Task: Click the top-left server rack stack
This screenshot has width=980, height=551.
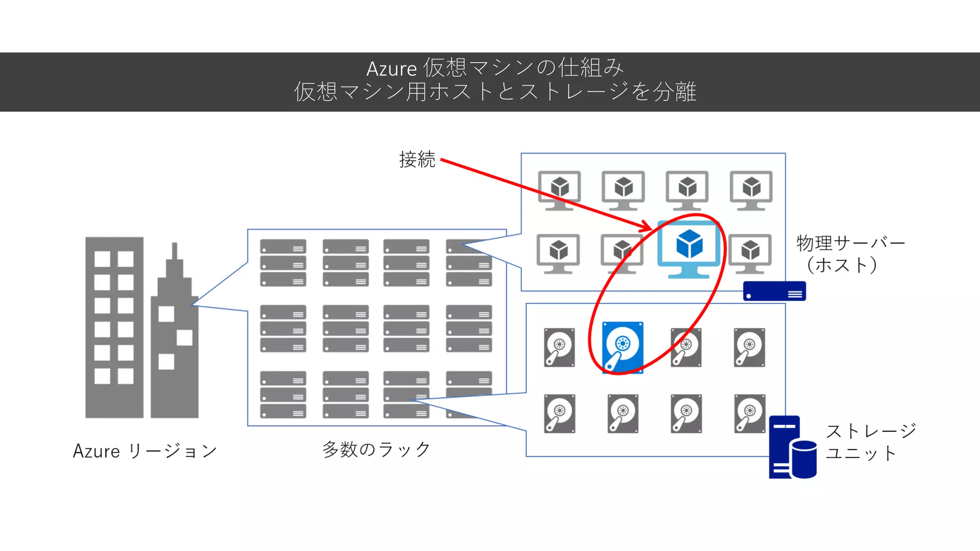Action: (x=283, y=263)
